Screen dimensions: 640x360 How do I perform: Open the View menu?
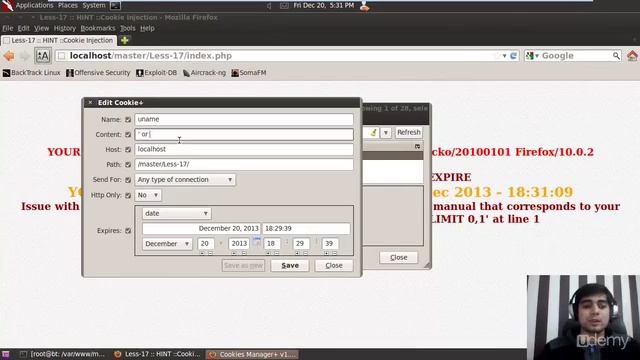[x=41, y=28]
